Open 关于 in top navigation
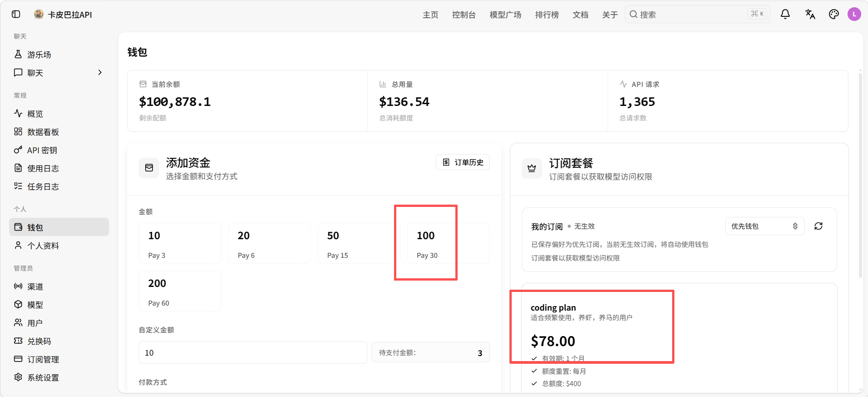The height and width of the screenshot is (397, 868). 610,15
